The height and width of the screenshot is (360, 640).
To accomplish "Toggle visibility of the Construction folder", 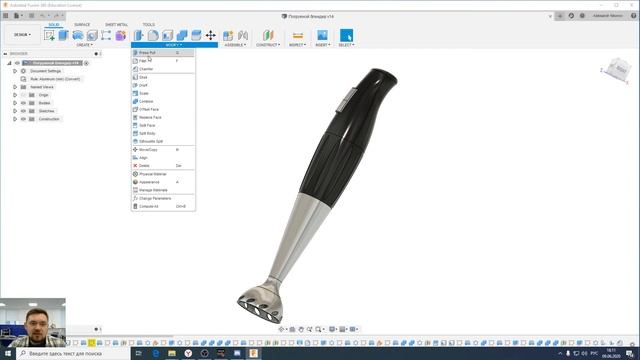I will point(24,119).
